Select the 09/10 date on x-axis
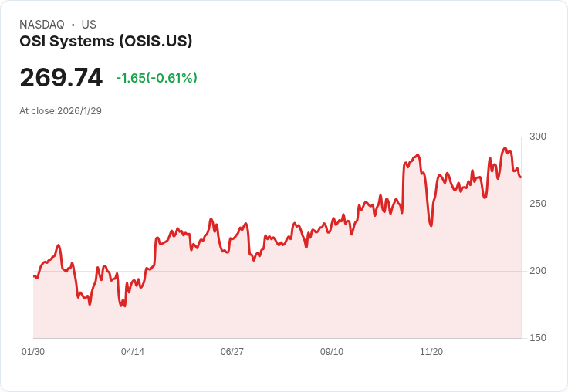This screenshot has width=568, height=392. point(332,352)
